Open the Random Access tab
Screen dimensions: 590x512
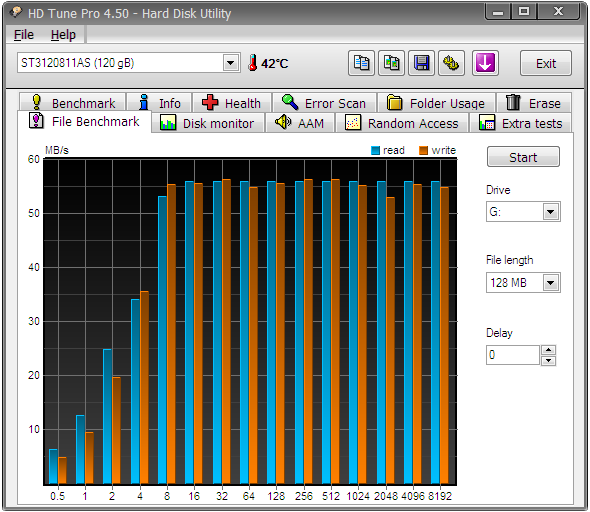click(402, 123)
